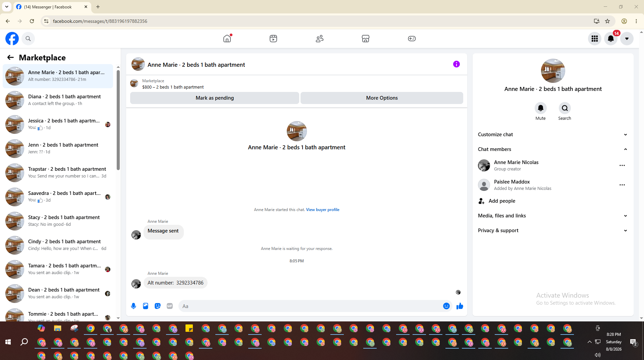Reload the page in browser

[32, 21]
